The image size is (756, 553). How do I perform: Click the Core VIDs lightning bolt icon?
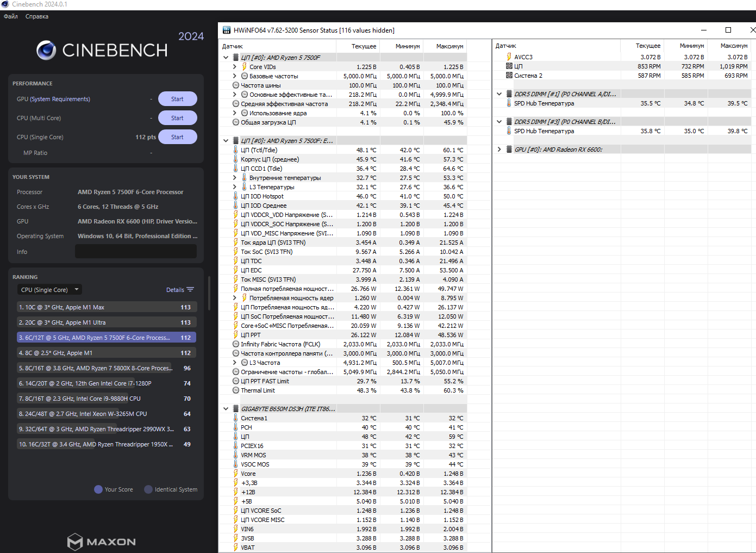coord(245,67)
